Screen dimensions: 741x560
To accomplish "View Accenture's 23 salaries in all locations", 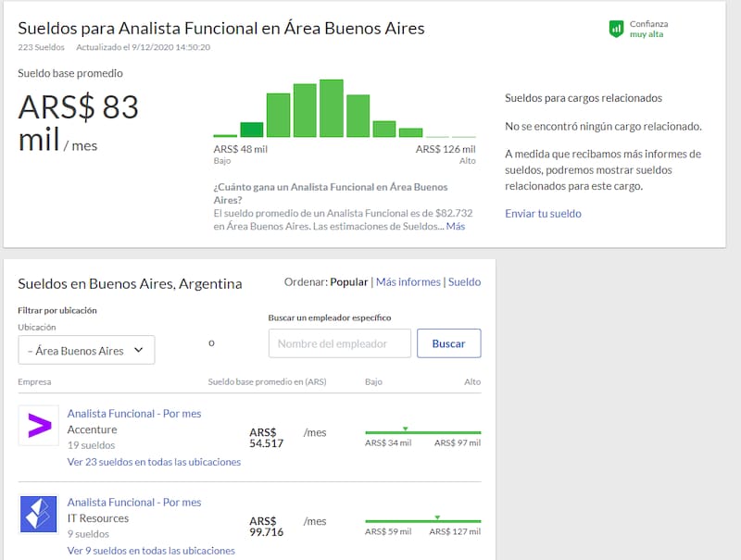I will coord(154,462).
